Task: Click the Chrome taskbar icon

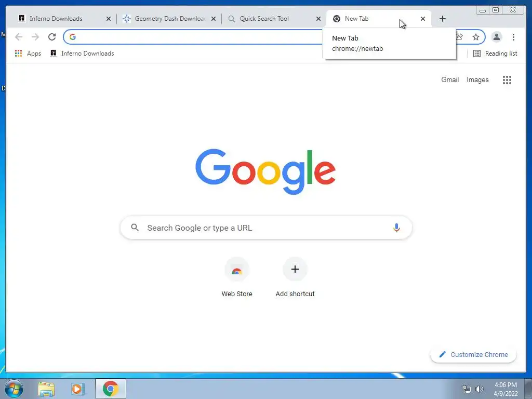Action: click(x=110, y=389)
